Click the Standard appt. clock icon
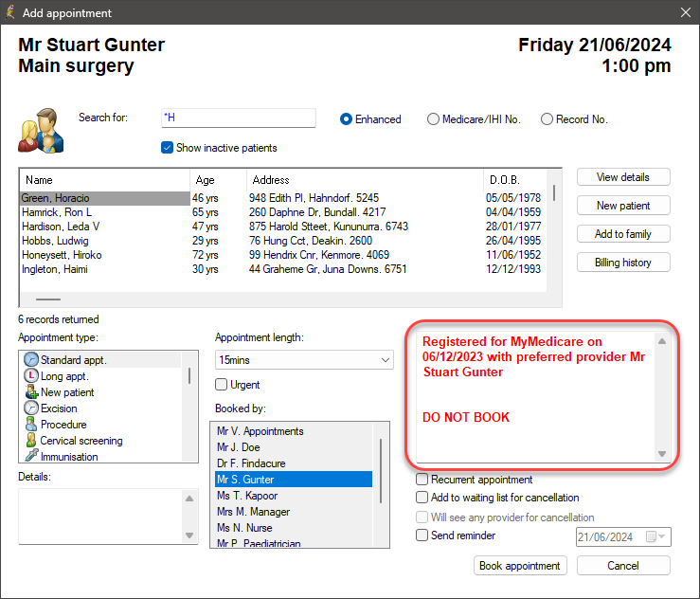Viewport: 700px width, 599px height. coord(31,359)
